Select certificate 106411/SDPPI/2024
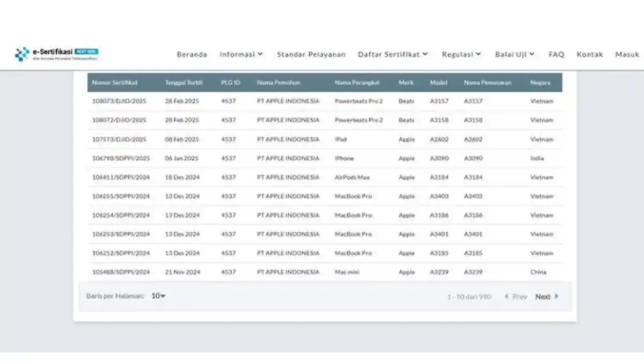This screenshot has width=644, height=362. point(121,177)
